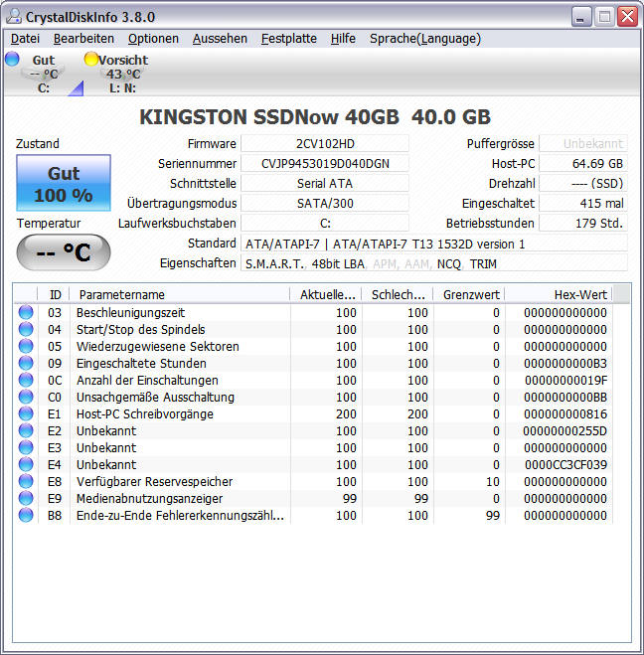Click the blue triangle marker under drive C:

[76, 88]
